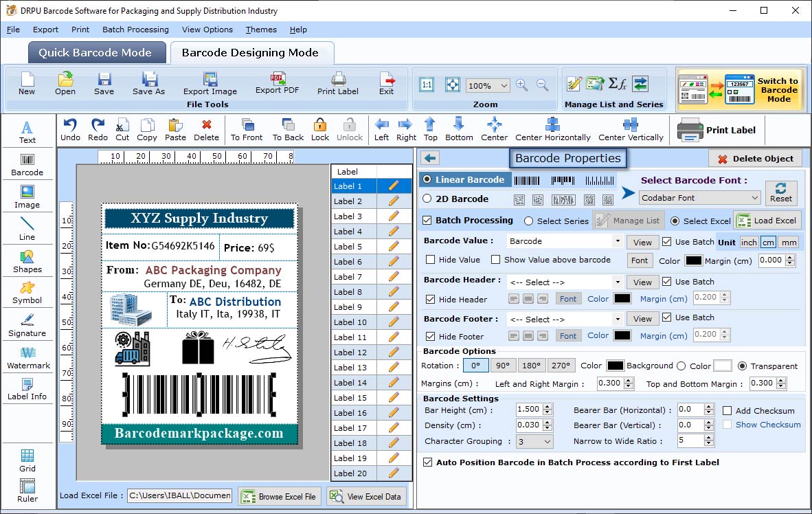
Task: Click Exit icon in File Tools
Action: click(386, 83)
